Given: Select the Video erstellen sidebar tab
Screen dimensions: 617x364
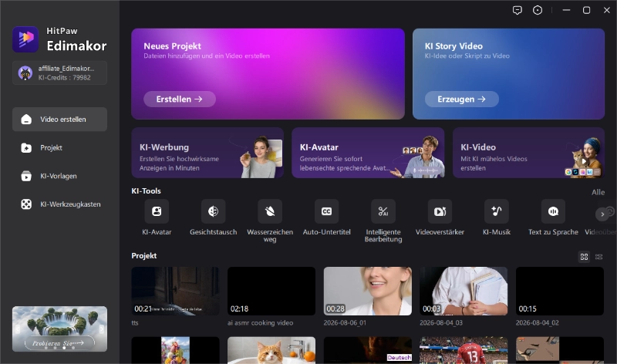Looking at the screenshot, I should click(x=60, y=120).
